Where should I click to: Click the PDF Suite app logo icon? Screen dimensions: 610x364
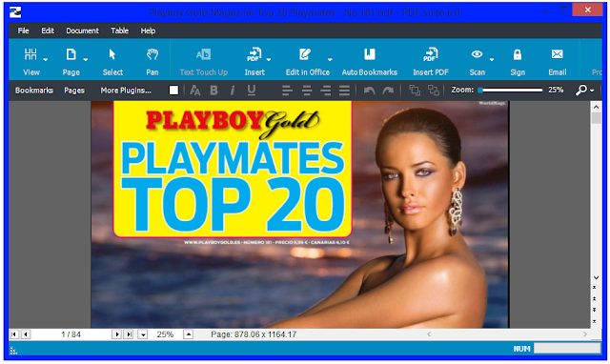pyautogui.click(x=15, y=11)
